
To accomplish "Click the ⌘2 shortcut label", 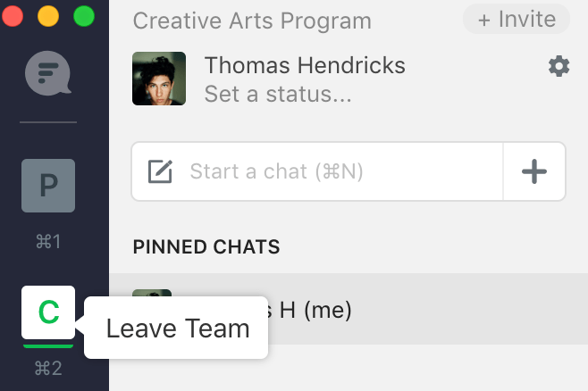I will click(48, 367).
